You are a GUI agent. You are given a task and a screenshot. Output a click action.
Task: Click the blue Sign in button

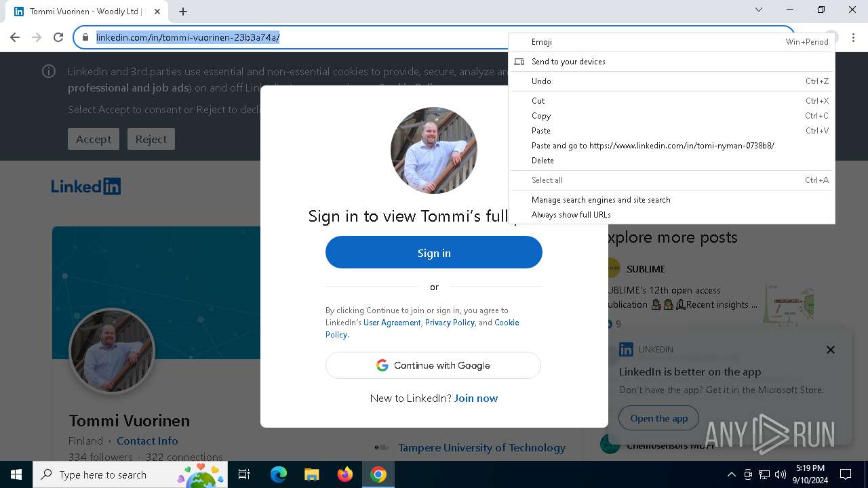point(434,252)
